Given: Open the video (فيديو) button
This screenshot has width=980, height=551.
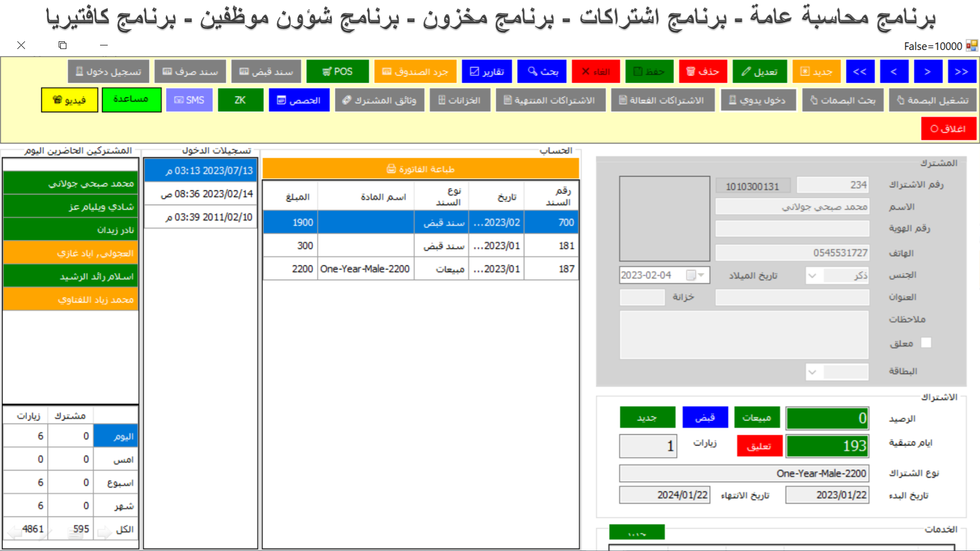Looking at the screenshot, I should coord(69,100).
